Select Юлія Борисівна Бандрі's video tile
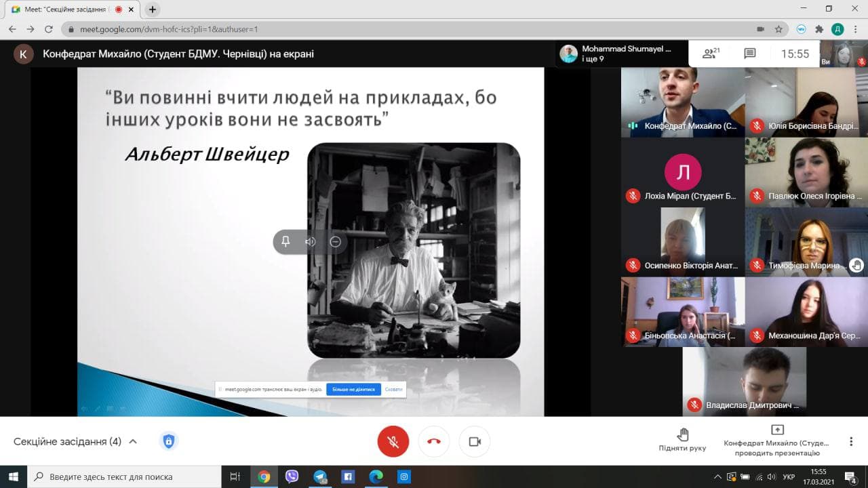This screenshot has height=488, width=868. click(x=806, y=102)
